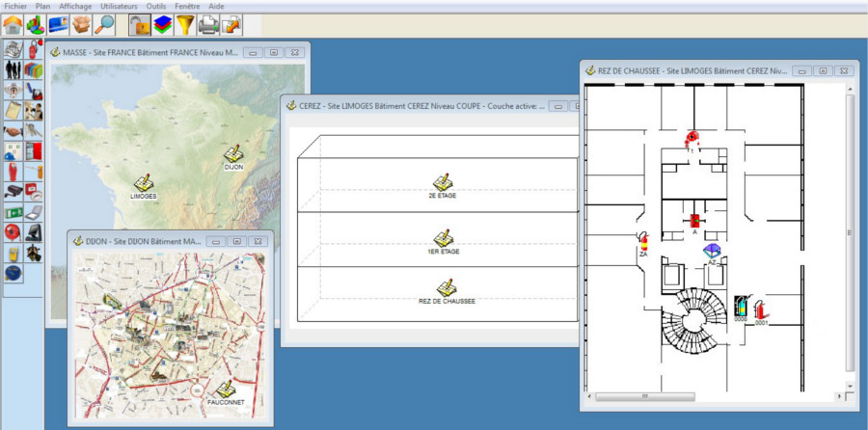Click scroll-right arrow in REZ DE CHAUSSEE window
Viewport: 868px width, 430px height.
841,397
